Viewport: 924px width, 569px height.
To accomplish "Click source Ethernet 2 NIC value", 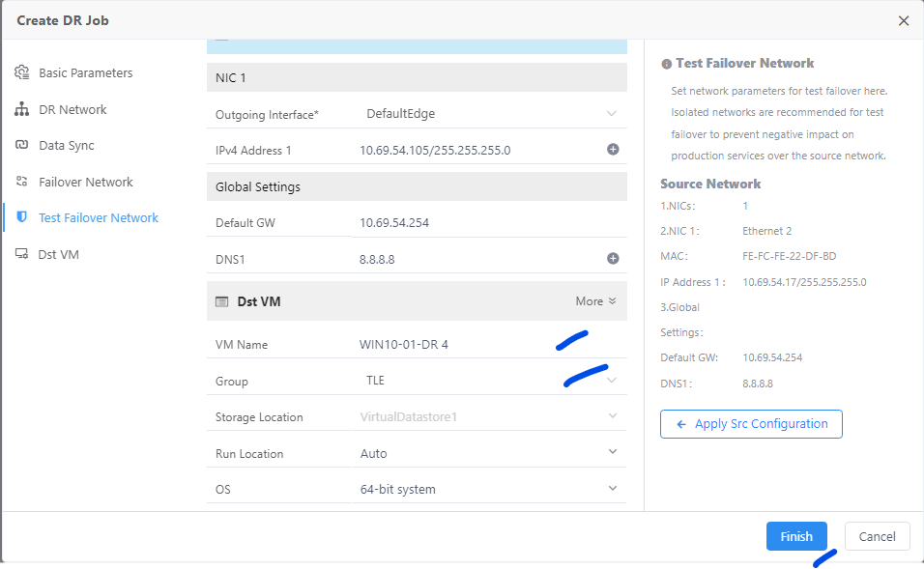I will coord(766,231).
